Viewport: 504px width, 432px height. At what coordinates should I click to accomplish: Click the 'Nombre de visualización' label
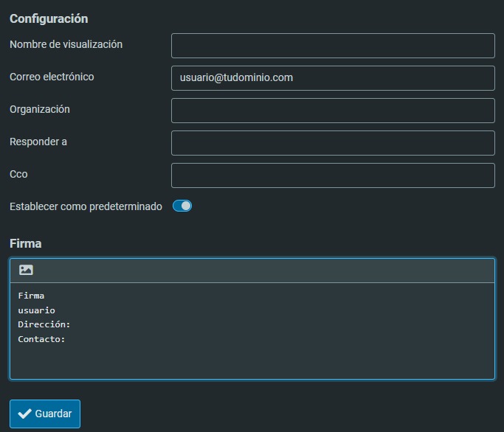click(x=66, y=44)
